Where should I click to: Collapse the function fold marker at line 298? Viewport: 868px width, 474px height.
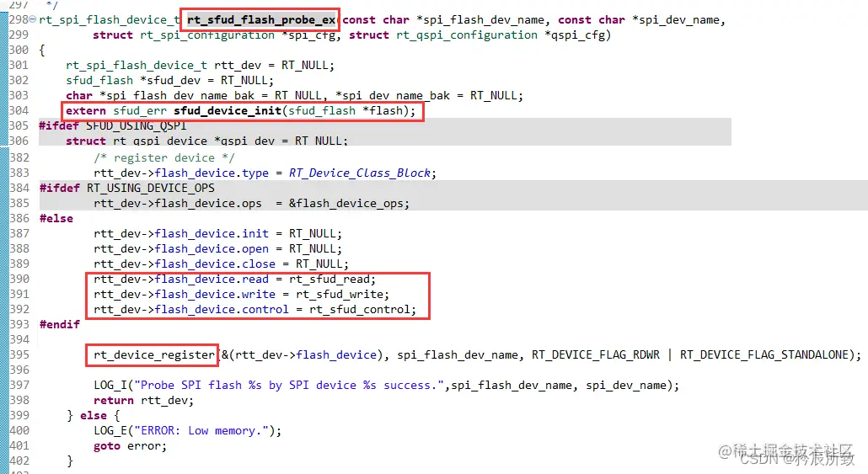coord(33,20)
